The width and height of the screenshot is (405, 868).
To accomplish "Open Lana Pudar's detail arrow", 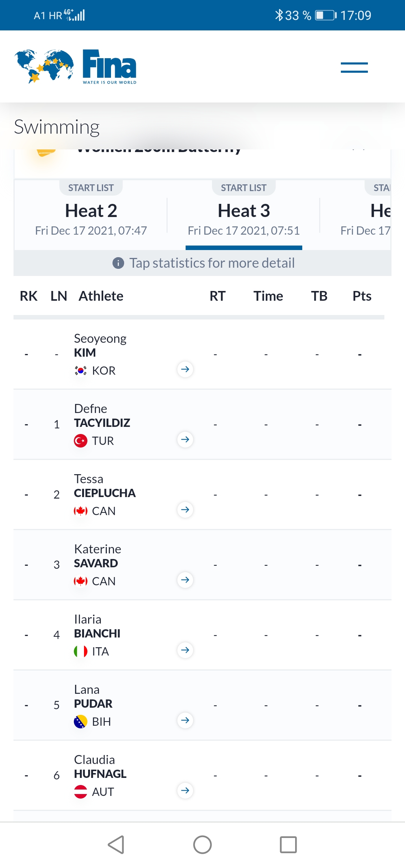I will pos(185,720).
